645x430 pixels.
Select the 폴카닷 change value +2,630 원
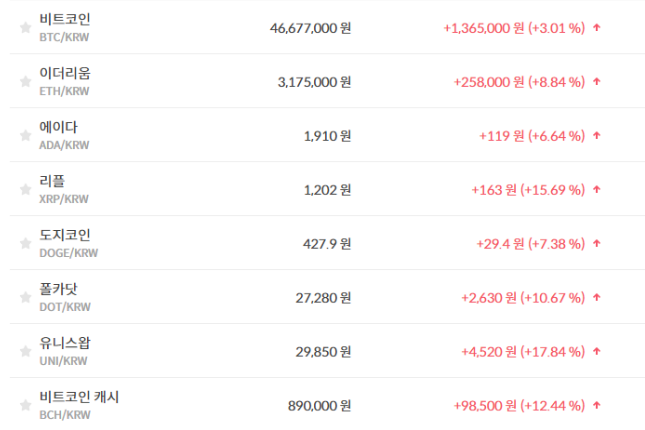pyautogui.click(x=488, y=297)
